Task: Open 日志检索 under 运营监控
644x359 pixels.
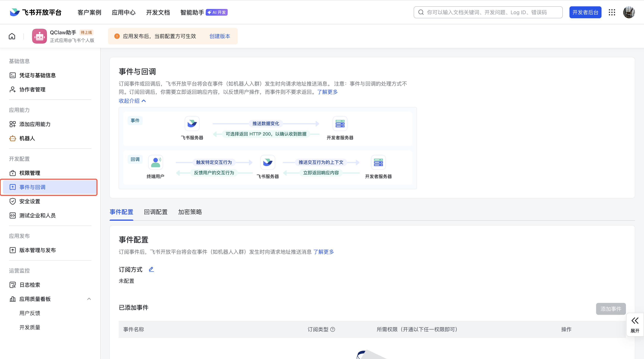Action: [x=30, y=284]
